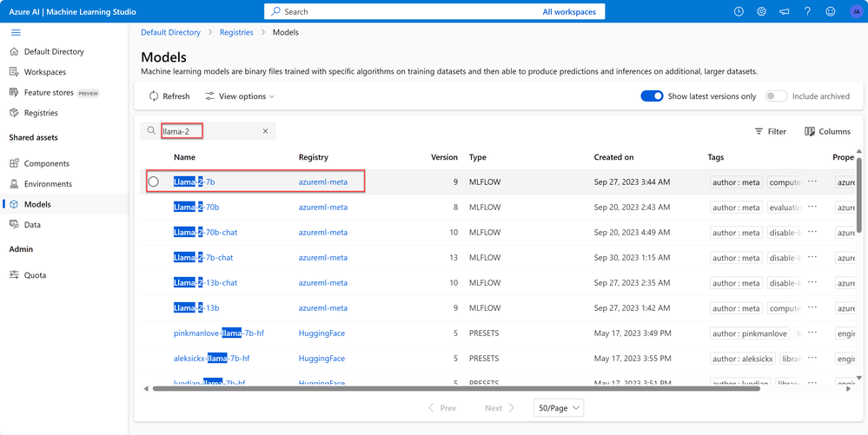Click the Tags column header

(716, 157)
